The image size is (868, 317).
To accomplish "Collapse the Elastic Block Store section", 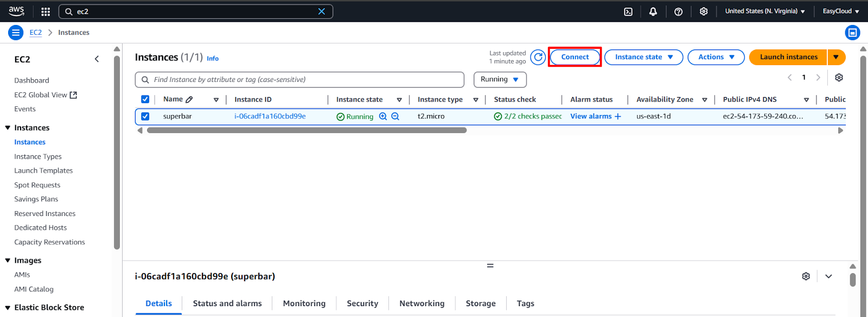I will pyautogui.click(x=8, y=308).
